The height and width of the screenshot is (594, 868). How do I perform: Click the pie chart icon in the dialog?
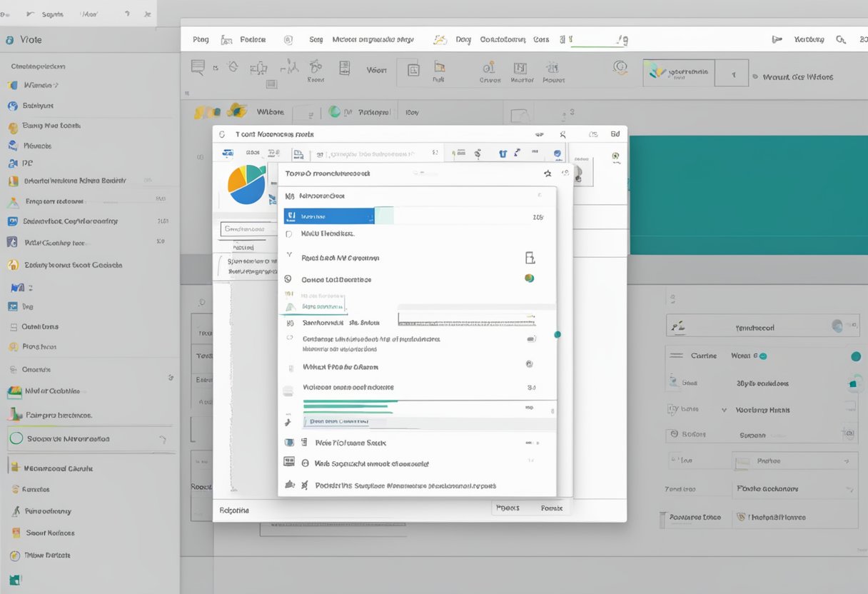tap(246, 184)
